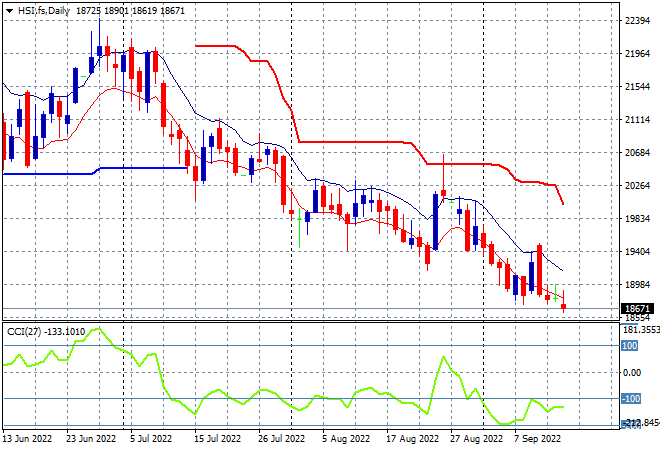This screenshot has width=660, height=450.
Task: Click the current price tag 18671
Action: tap(636, 309)
